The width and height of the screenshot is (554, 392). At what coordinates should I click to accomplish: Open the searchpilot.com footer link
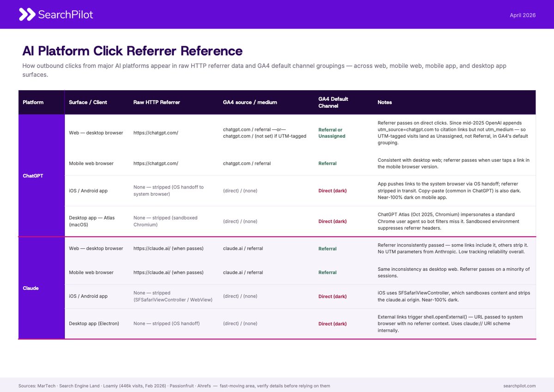click(x=519, y=386)
